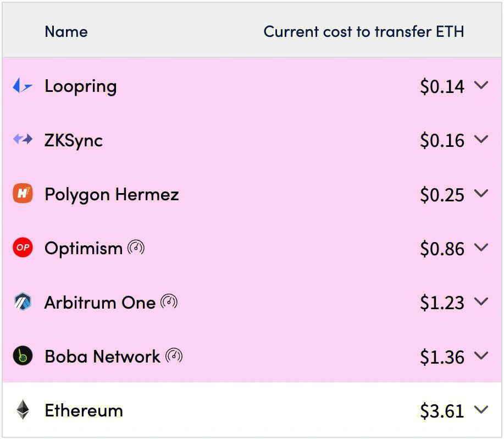The image size is (504, 439).
Task: Click the gauge icon beside Optimism
Action: tap(136, 248)
